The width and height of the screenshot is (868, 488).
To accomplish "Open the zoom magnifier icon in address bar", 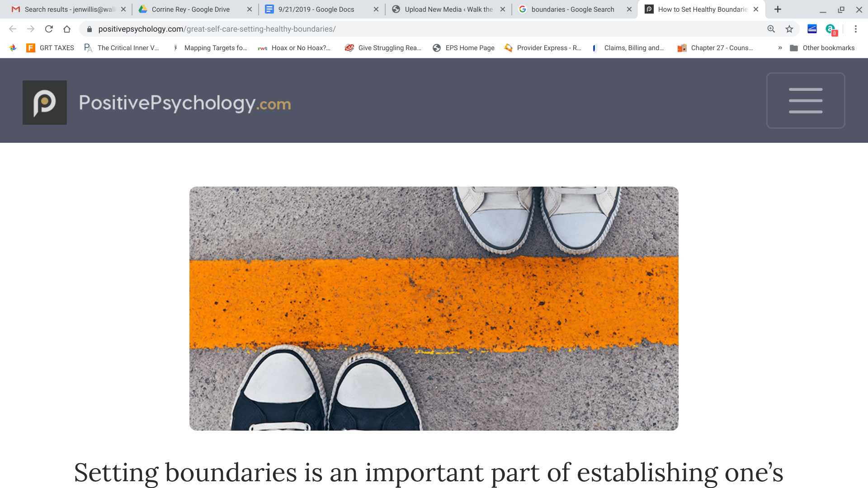I will click(x=771, y=29).
